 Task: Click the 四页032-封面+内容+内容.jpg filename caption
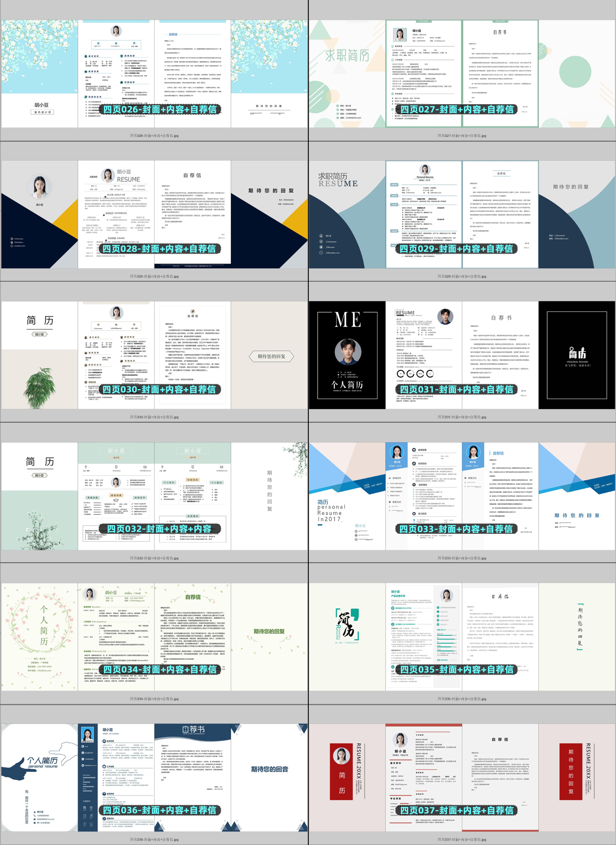(154, 558)
